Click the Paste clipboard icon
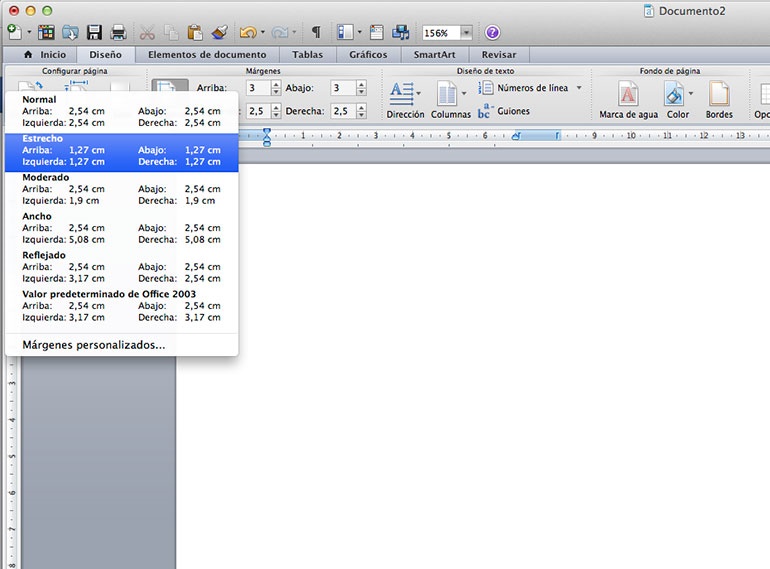 tap(195, 32)
